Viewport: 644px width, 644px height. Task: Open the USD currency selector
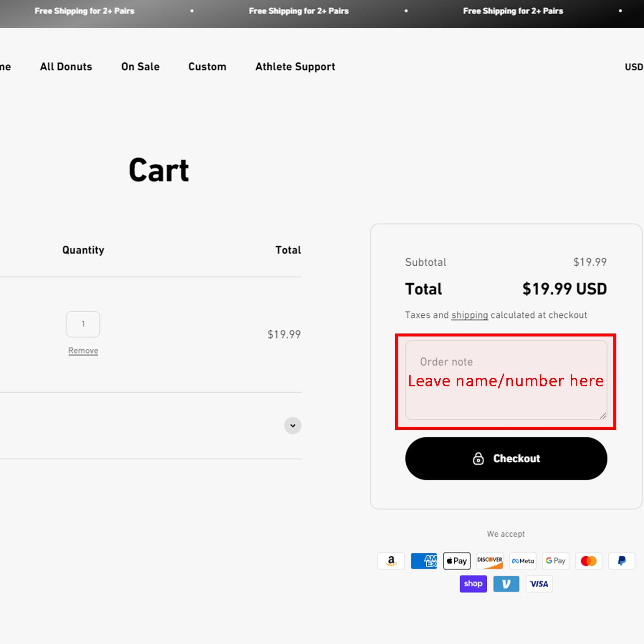click(633, 67)
